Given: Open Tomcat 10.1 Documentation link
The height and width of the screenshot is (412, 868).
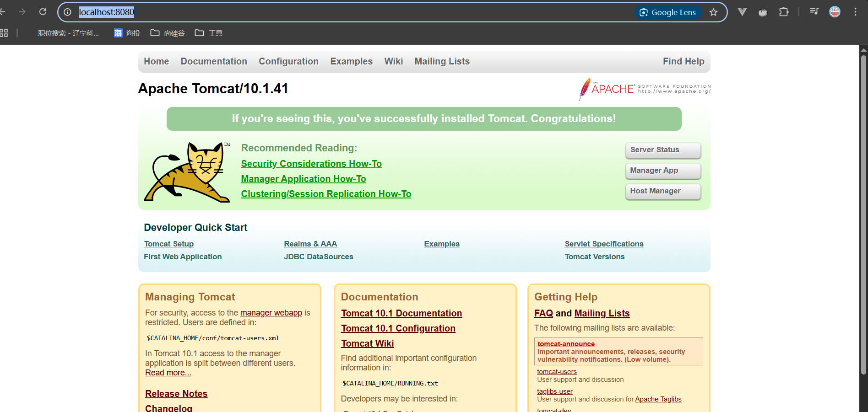Looking at the screenshot, I should pos(401,313).
